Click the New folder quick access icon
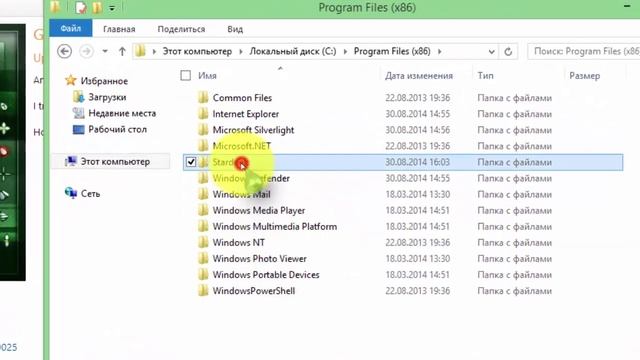The height and width of the screenshot is (360, 640). click(97, 7)
